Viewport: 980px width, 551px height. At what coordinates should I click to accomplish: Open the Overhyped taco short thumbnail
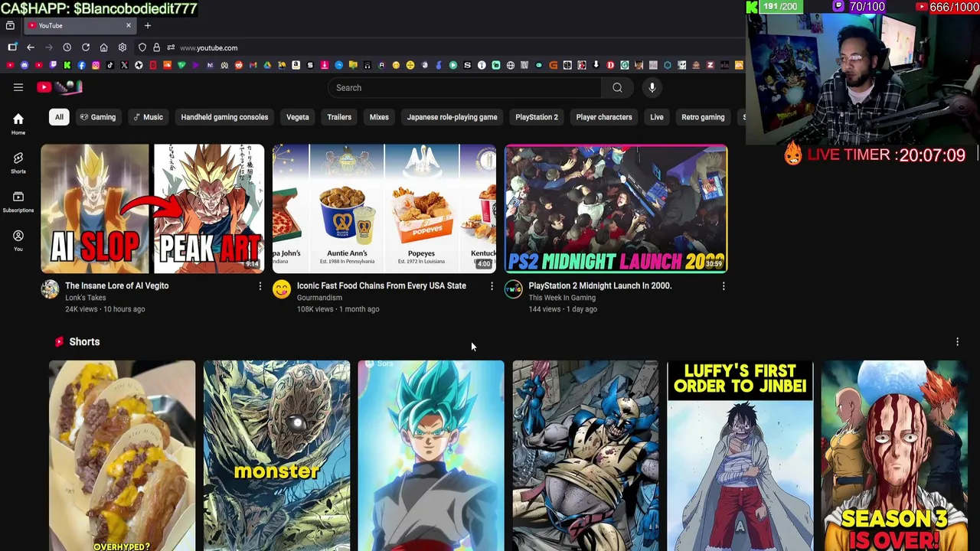pos(122,455)
